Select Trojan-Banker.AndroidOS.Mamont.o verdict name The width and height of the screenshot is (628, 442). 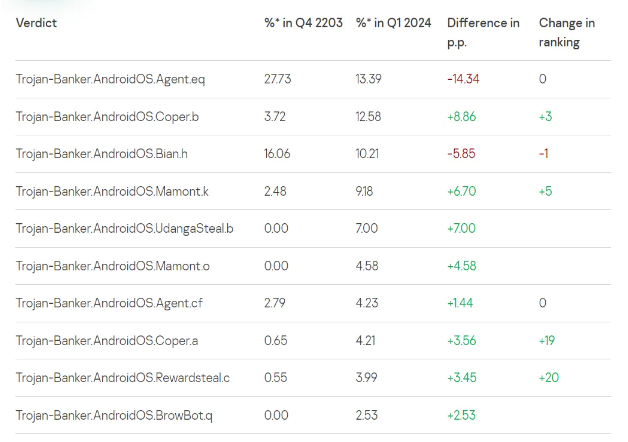[113, 266]
